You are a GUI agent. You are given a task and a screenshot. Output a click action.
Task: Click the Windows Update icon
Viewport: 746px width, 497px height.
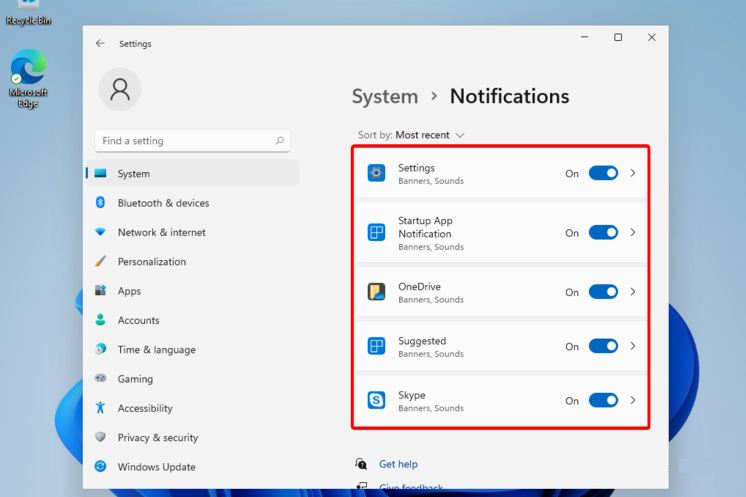point(100,466)
